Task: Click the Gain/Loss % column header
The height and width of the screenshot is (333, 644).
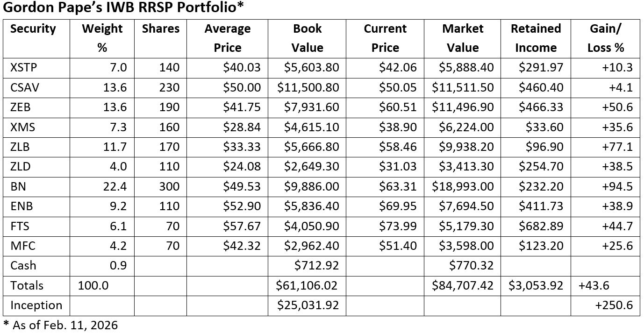Action: pos(606,38)
